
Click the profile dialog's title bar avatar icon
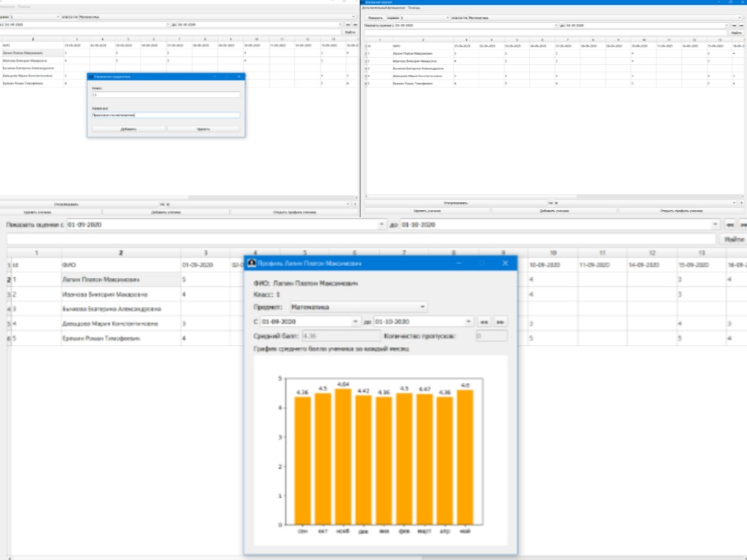pyautogui.click(x=252, y=262)
